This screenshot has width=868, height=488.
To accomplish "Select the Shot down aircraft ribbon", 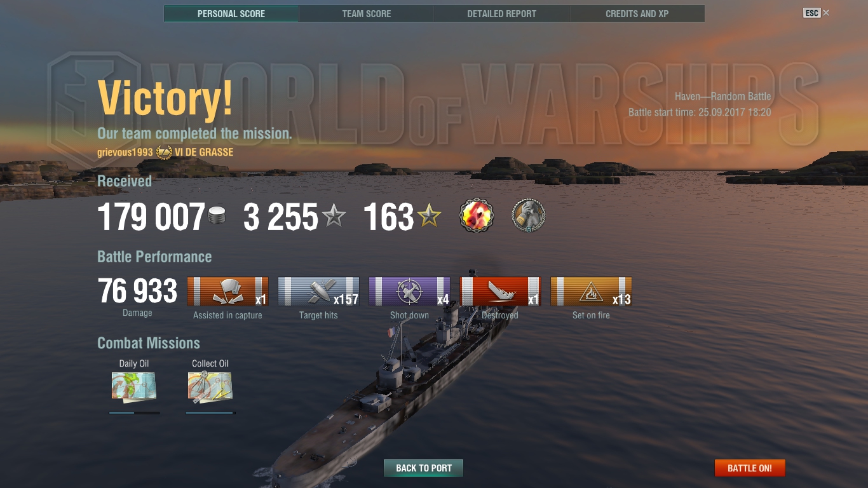I will point(409,292).
